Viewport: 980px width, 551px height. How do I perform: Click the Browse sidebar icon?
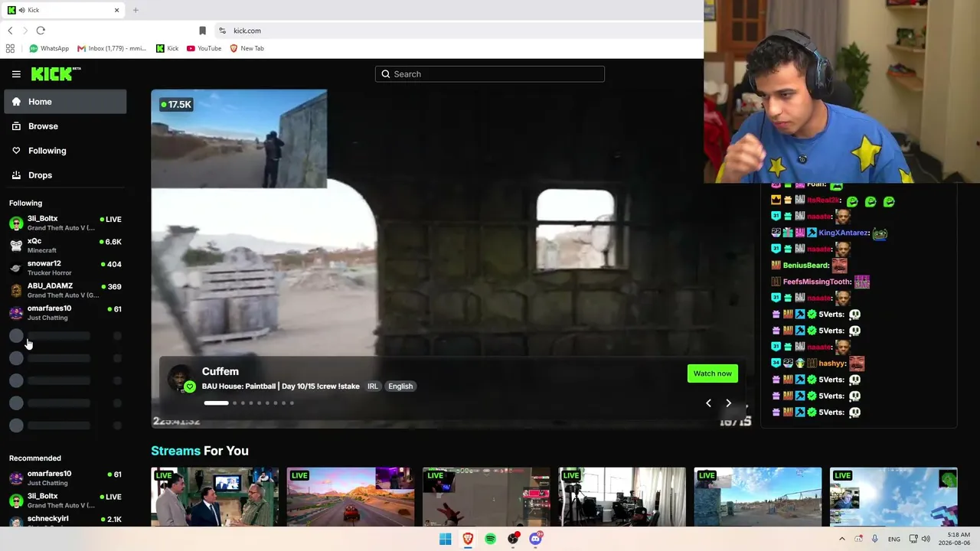16,126
